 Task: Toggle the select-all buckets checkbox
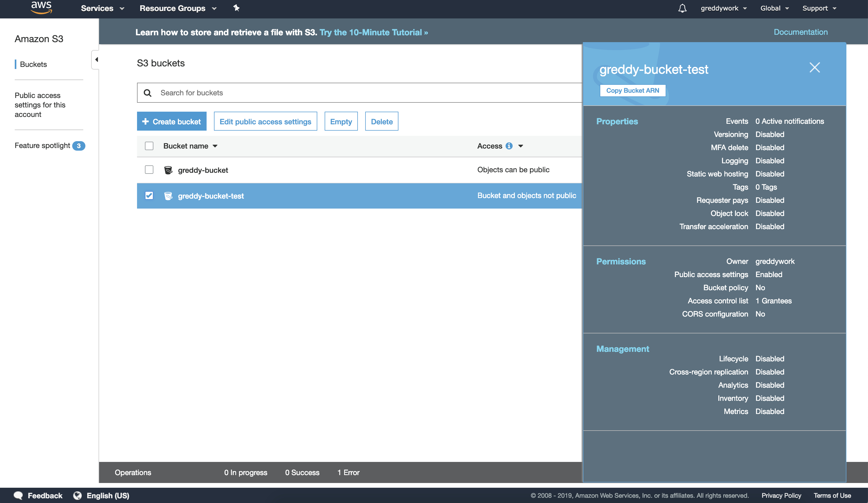[x=149, y=146]
